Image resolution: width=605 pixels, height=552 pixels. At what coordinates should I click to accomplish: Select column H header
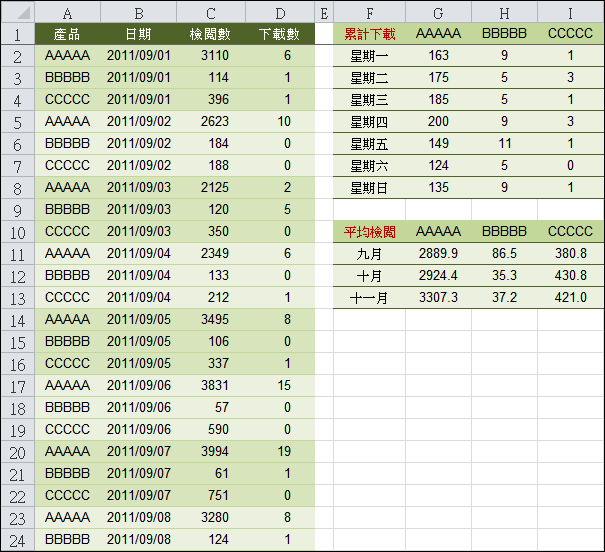point(504,12)
